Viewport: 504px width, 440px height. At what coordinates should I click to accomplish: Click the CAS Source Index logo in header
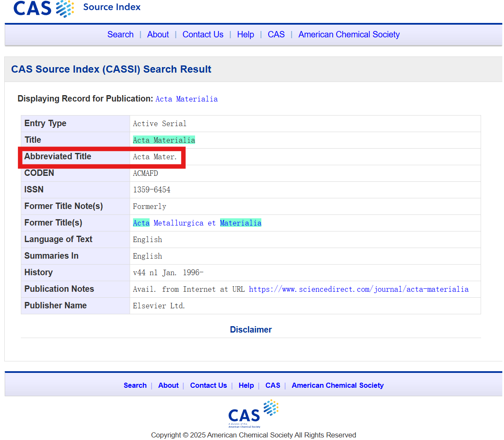(x=77, y=8)
